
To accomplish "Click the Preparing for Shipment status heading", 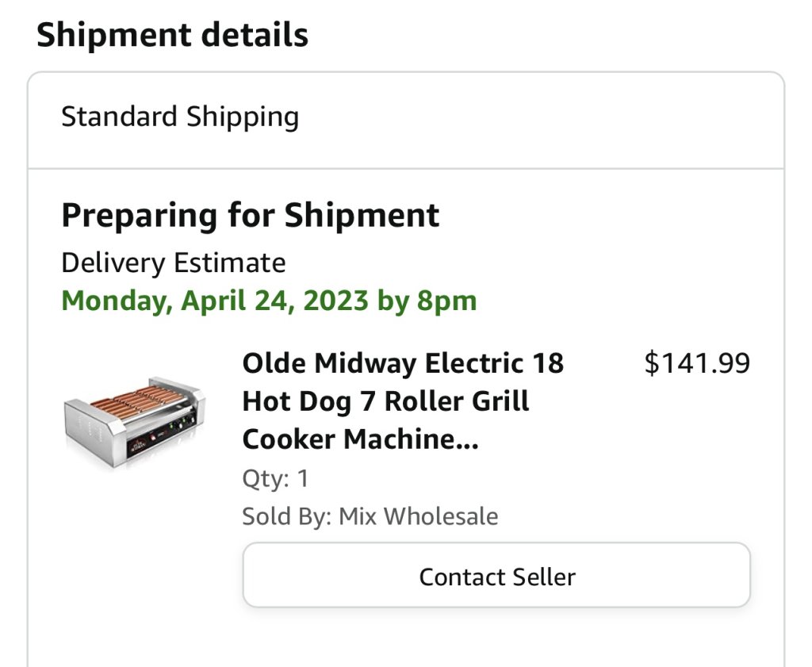I will coord(251,216).
